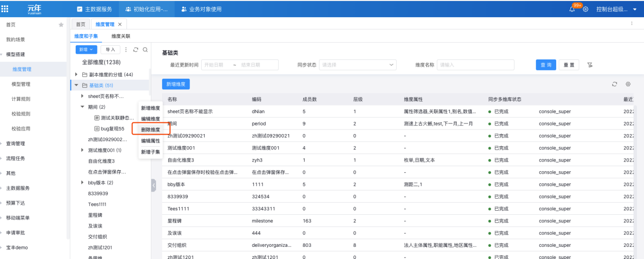Select 全部维度(1238) in tree
644x259 pixels.
point(101,62)
